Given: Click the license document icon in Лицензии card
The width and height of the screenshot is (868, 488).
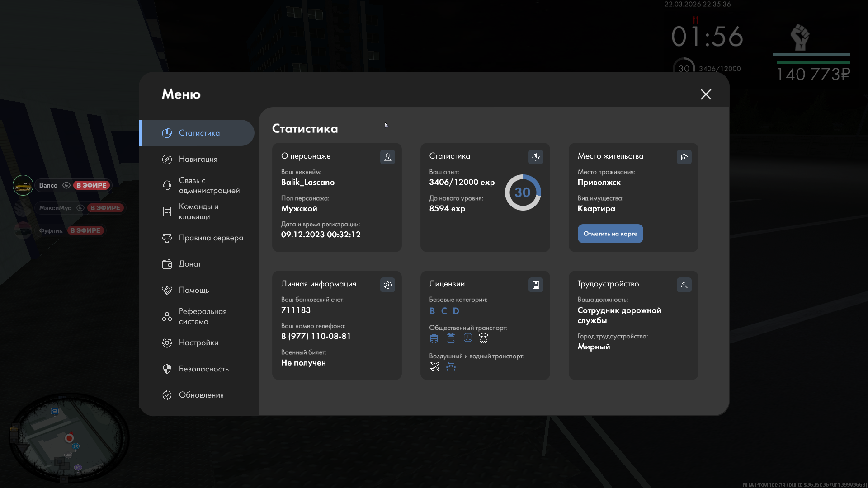Looking at the screenshot, I should pos(536,285).
